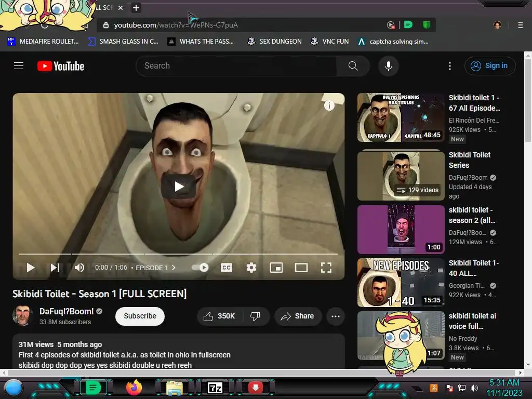
Task: Expand the video description box
Action: click(179, 352)
